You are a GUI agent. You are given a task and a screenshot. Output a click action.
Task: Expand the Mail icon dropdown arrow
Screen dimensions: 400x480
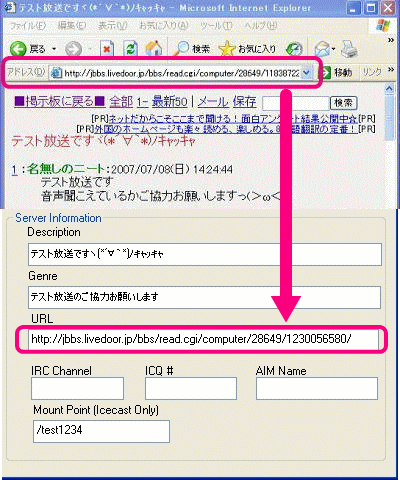[333, 50]
